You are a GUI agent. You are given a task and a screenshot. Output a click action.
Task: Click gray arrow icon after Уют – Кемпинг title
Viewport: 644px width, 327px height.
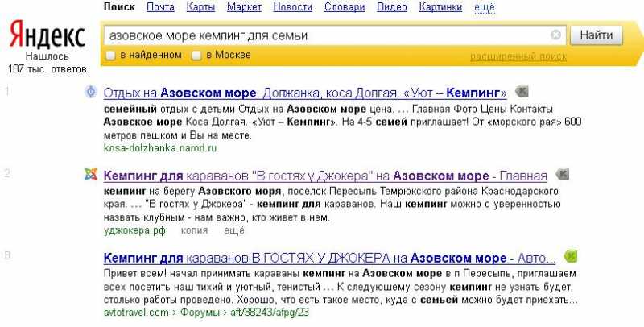click(522, 91)
